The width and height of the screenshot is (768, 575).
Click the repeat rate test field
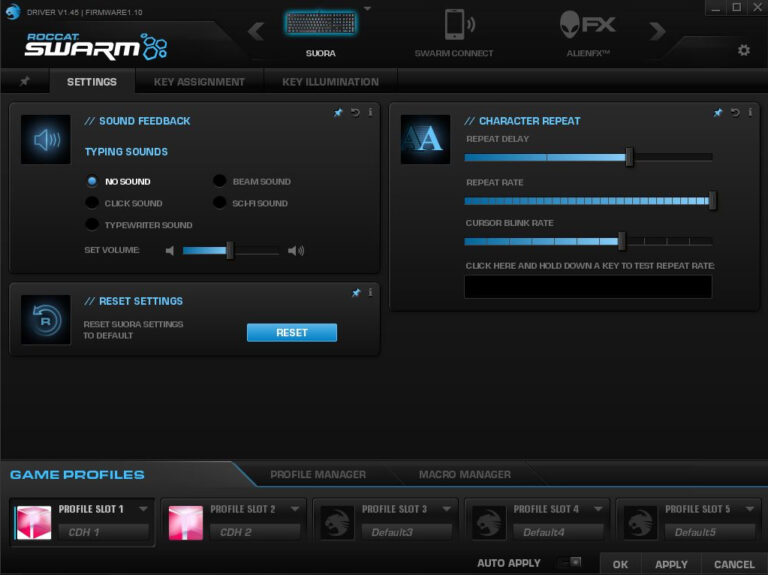click(588, 287)
